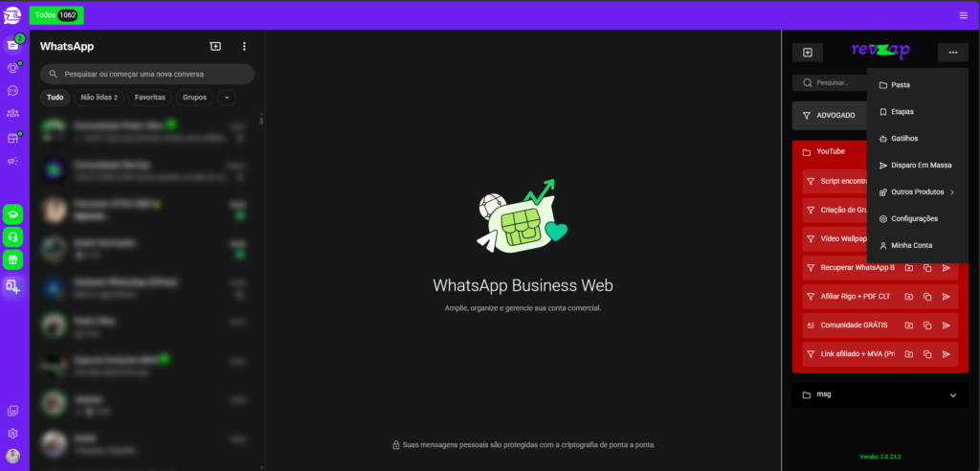The image size is (980, 471).
Task: Focus the WhatsApp search conversation field
Action: tap(147, 74)
